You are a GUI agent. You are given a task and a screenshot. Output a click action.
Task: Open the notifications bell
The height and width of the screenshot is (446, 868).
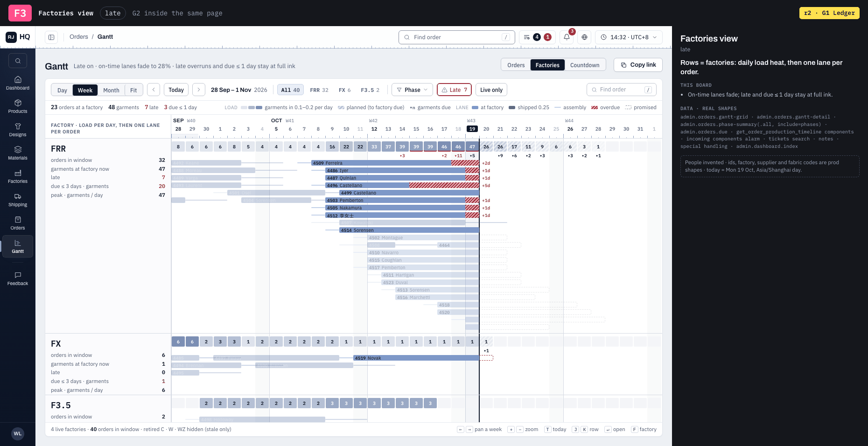click(x=567, y=37)
